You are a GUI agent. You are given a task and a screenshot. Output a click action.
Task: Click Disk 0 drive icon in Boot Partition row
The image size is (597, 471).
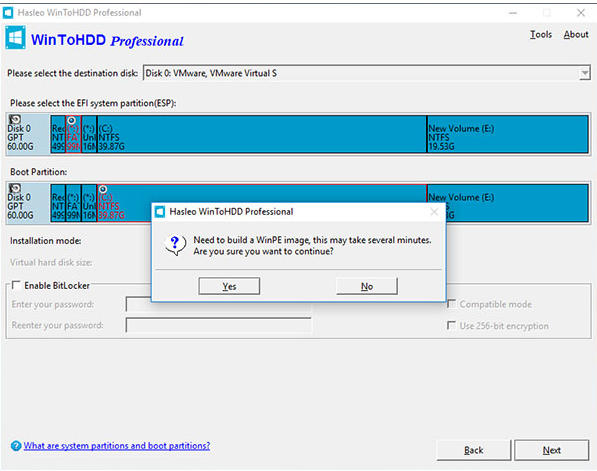pyautogui.click(x=15, y=188)
